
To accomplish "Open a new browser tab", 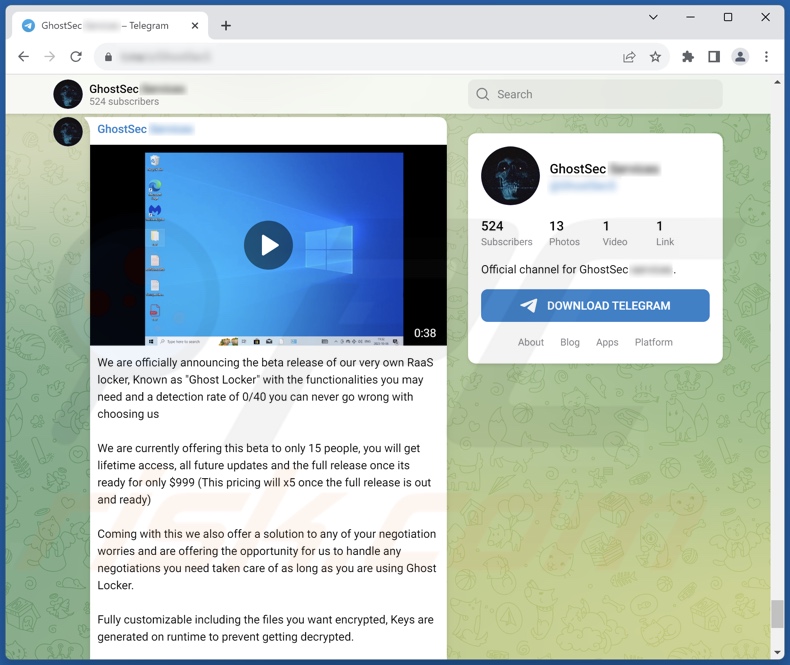I will 226,26.
